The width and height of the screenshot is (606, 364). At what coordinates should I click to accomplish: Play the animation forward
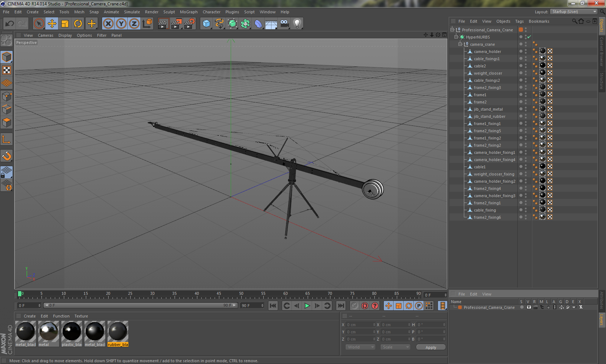click(x=307, y=306)
